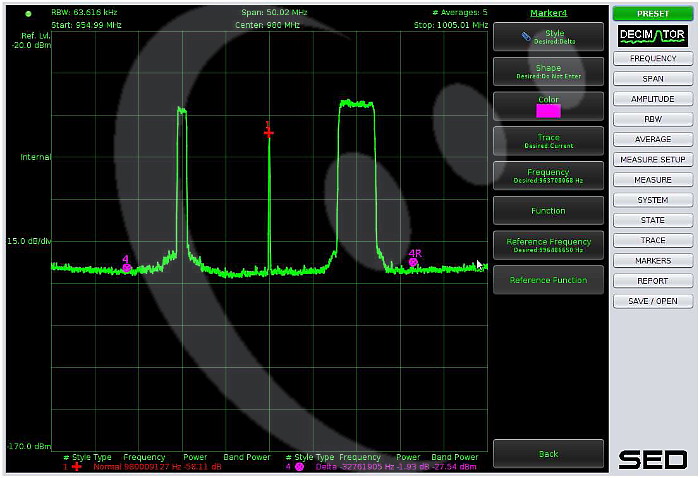Open the SPAN menu
This screenshot has width=700, height=478.
(652, 78)
